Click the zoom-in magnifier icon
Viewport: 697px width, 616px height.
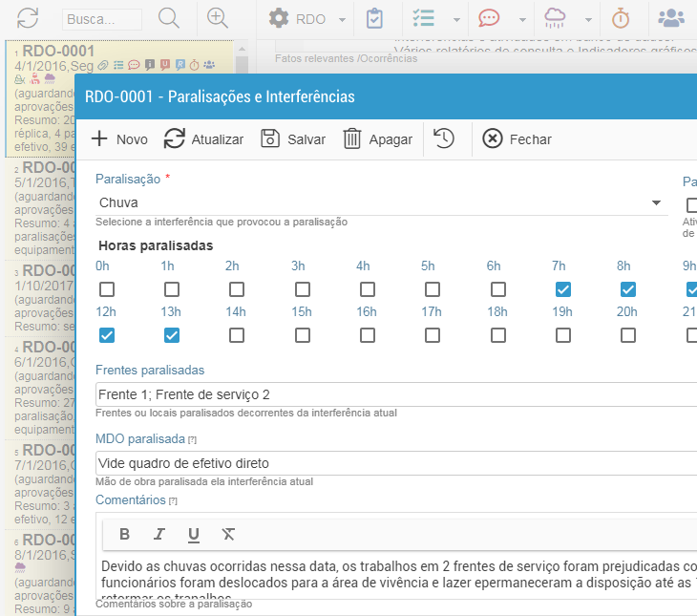pyautogui.click(x=218, y=18)
